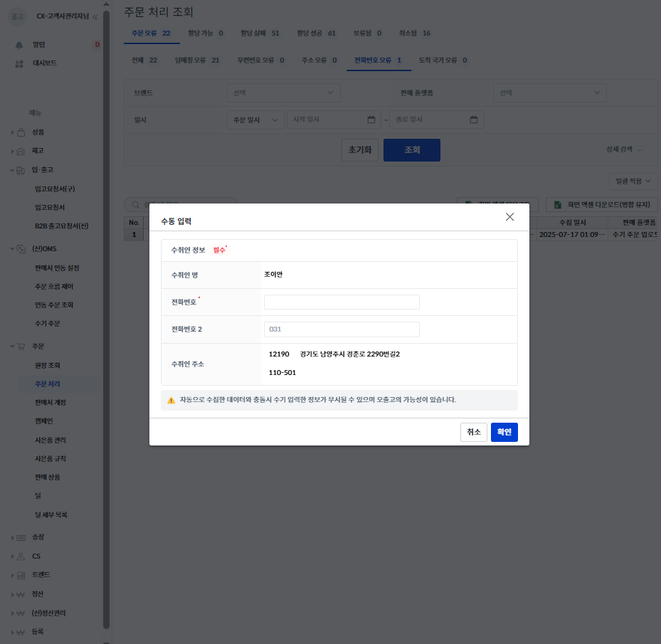Select 도착 국가 오류 sub-tab

pyautogui.click(x=443, y=60)
